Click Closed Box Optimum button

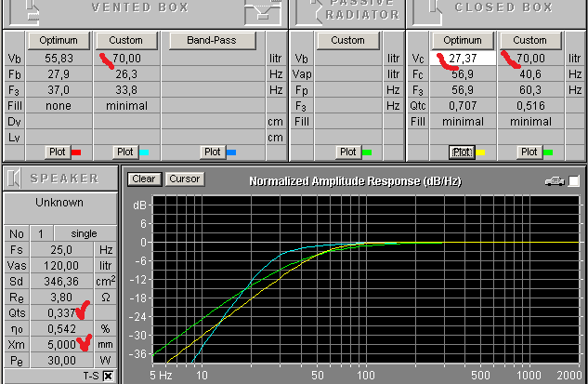coord(463,40)
